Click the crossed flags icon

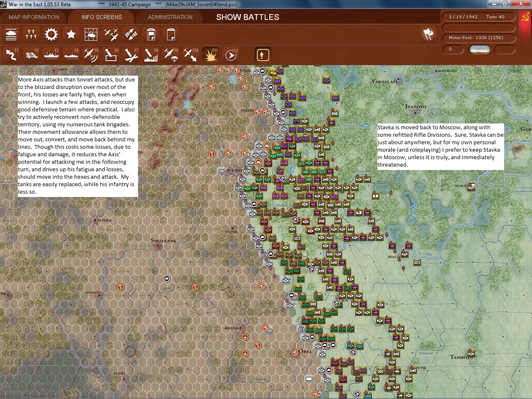point(428,34)
